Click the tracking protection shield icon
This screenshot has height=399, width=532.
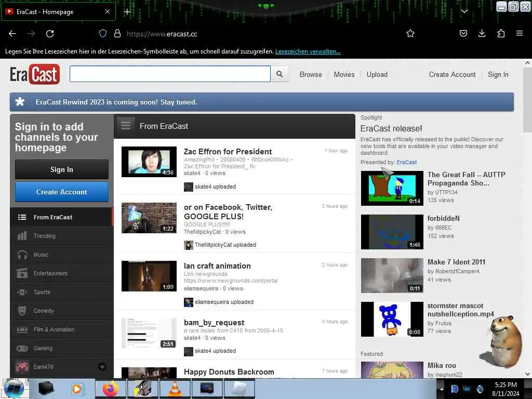click(103, 33)
